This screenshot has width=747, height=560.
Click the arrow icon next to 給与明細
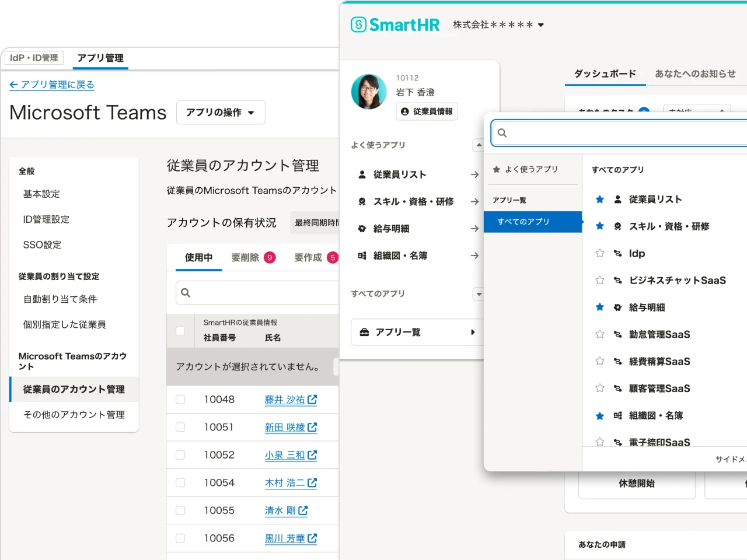(474, 229)
